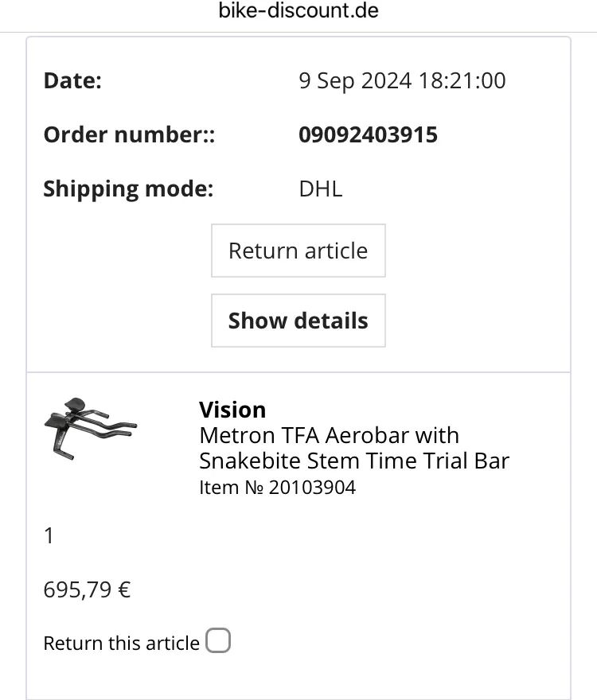Click the 'Date:' label
597x700 pixels.
pos(72,81)
